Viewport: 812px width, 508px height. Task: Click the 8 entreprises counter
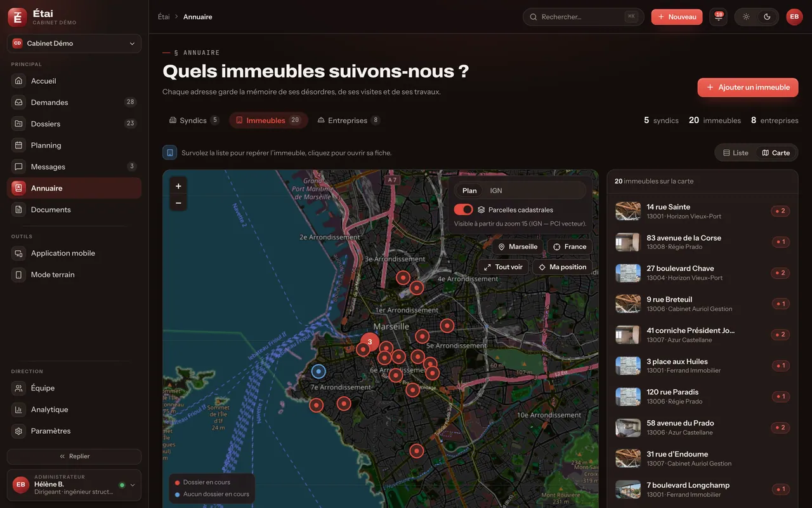tap(775, 120)
